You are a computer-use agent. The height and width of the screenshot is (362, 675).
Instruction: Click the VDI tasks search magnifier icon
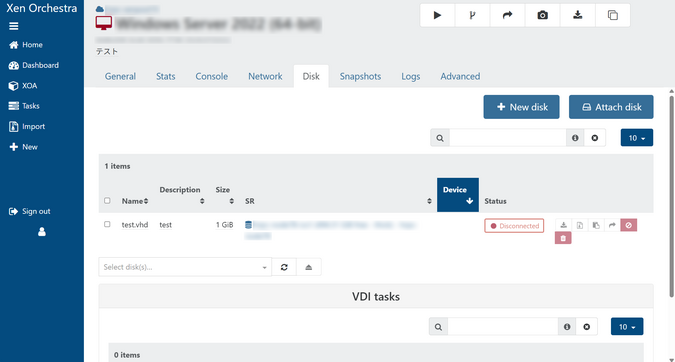[438, 327]
